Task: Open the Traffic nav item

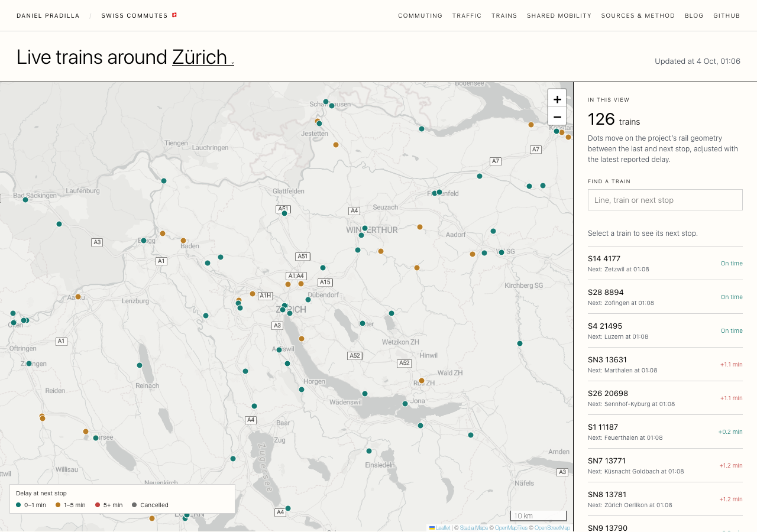Action: point(467,16)
